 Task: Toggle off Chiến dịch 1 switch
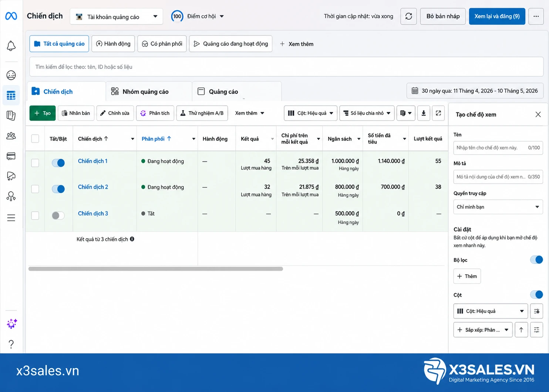click(58, 163)
